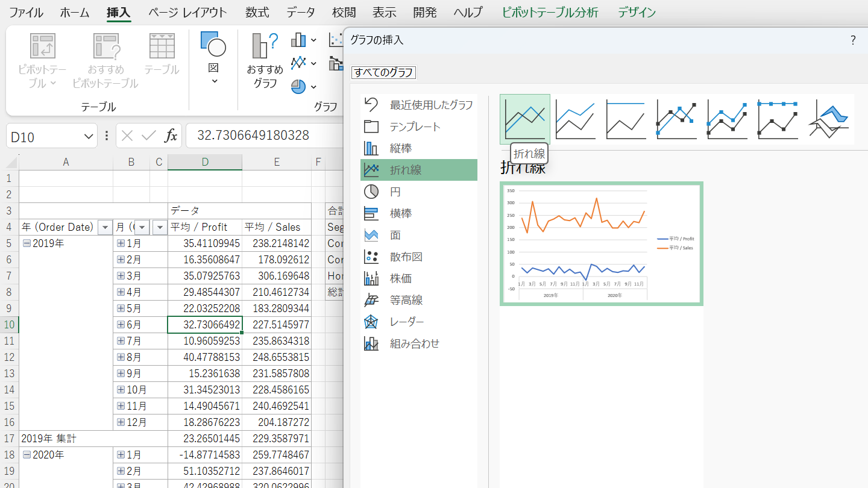Collapse the 2019年 pivot group
Viewport: 868px width, 488px height.
click(27, 243)
